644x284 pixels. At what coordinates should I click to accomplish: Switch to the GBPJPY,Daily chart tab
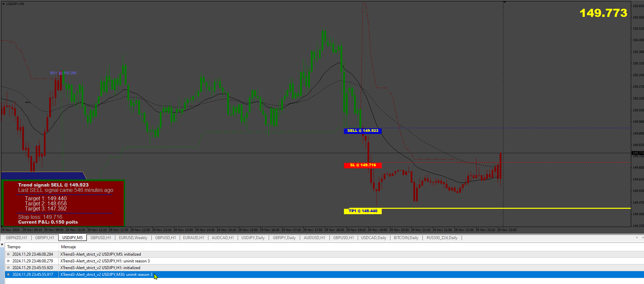coord(284,238)
